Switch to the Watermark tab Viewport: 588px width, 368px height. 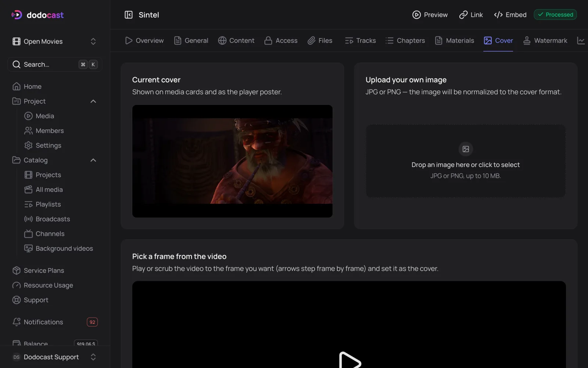(545, 40)
